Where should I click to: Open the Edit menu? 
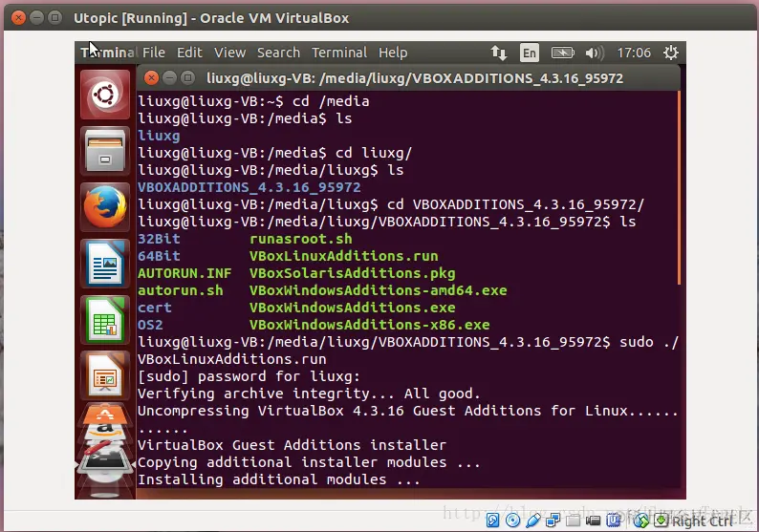pos(189,53)
